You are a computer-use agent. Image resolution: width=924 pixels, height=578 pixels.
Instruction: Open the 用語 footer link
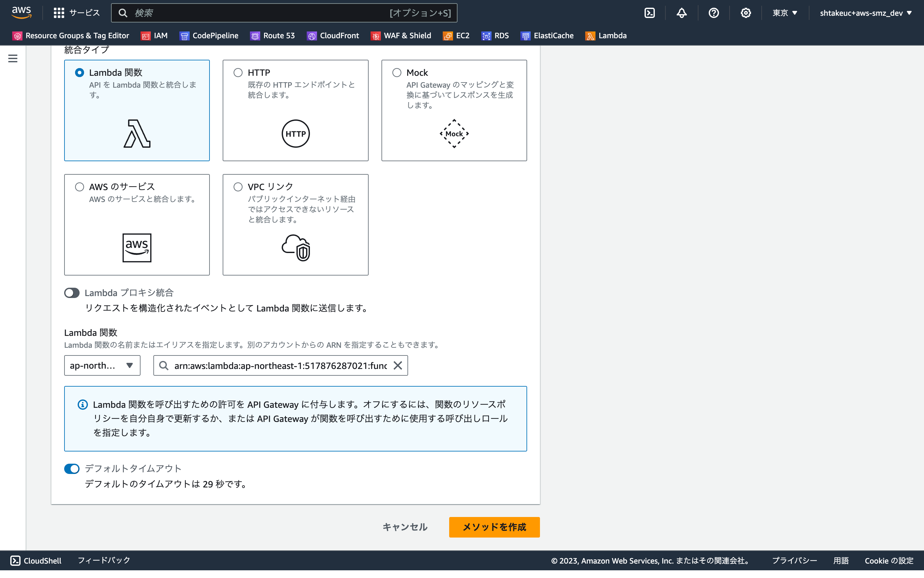tap(841, 560)
